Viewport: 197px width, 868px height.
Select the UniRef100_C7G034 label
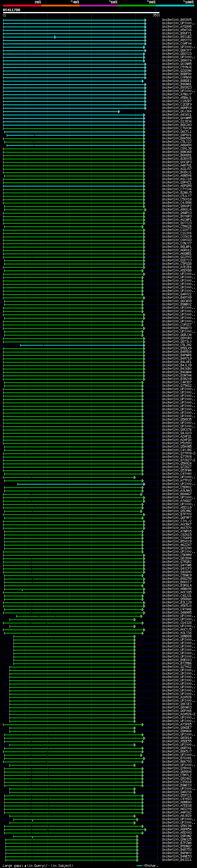click(177, 128)
